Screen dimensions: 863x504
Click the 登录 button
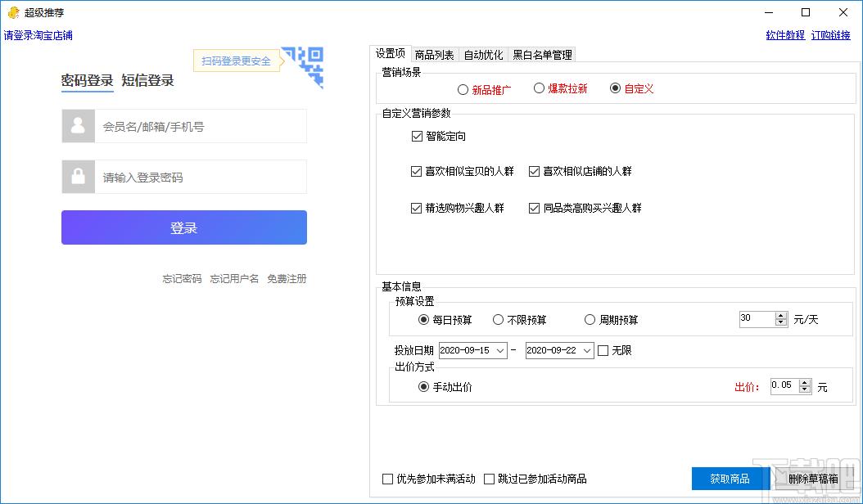tap(184, 227)
